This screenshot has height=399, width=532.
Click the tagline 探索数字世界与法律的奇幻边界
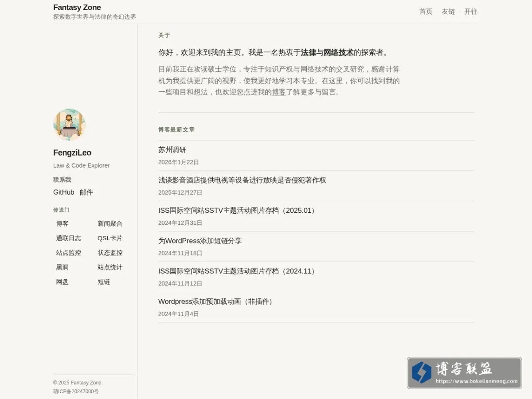tap(94, 17)
